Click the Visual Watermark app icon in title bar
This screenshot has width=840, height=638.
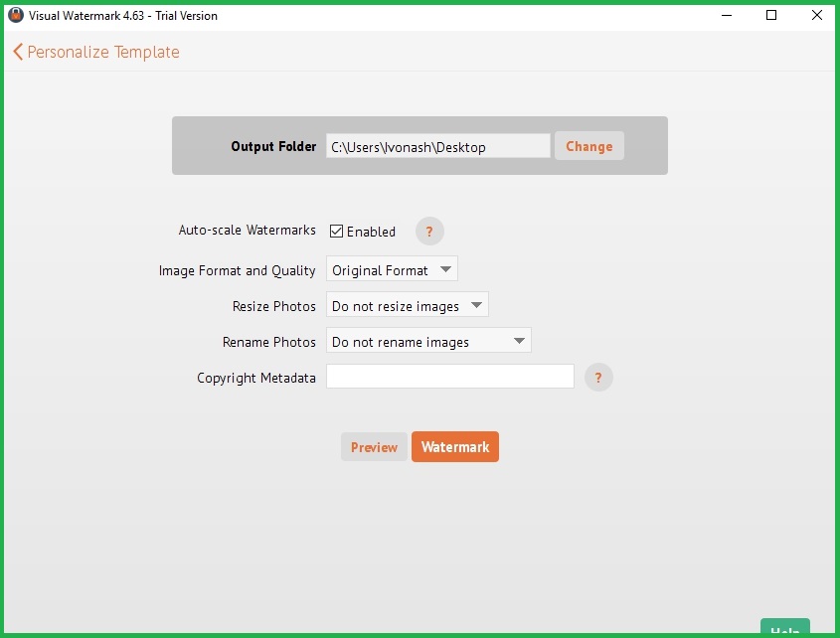(x=16, y=15)
